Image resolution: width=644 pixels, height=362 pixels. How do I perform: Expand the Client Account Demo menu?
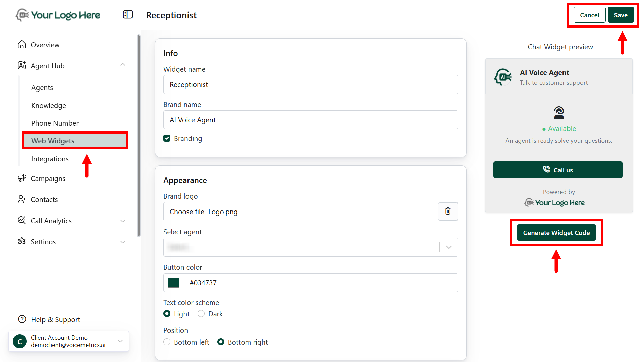(120, 341)
